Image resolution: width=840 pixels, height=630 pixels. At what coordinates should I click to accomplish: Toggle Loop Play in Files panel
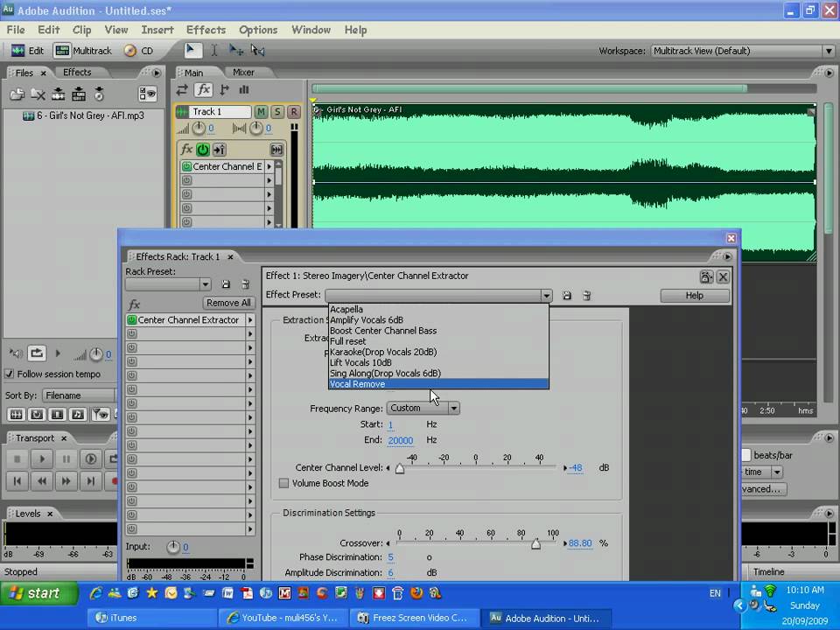tap(37, 353)
